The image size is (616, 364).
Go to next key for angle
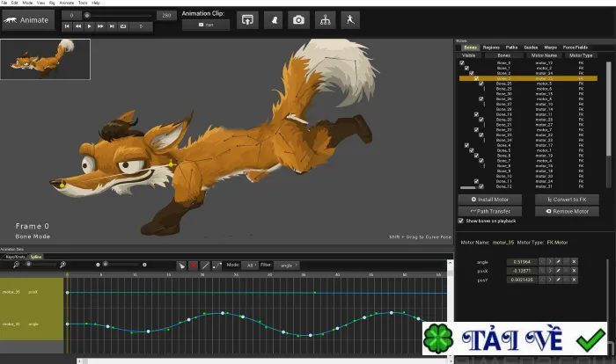coord(550,261)
